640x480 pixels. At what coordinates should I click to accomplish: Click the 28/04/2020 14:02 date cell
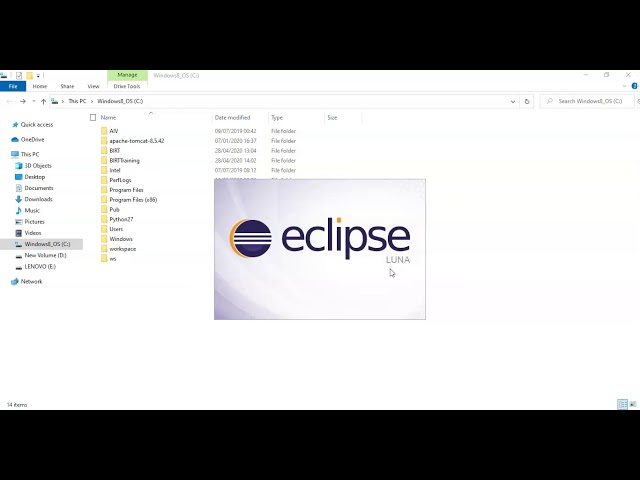(x=236, y=160)
